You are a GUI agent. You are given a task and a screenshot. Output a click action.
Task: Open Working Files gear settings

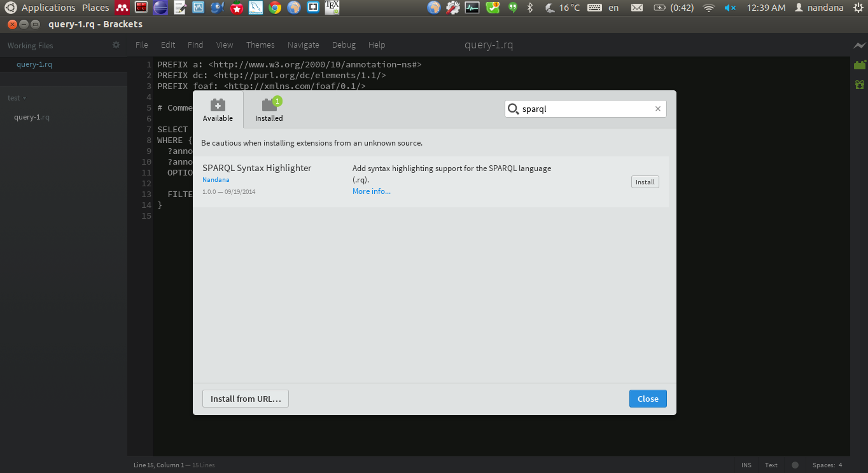[116, 45]
